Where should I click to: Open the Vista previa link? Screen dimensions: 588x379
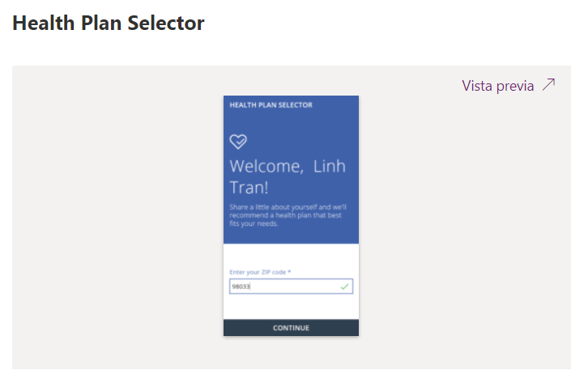click(497, 86)
